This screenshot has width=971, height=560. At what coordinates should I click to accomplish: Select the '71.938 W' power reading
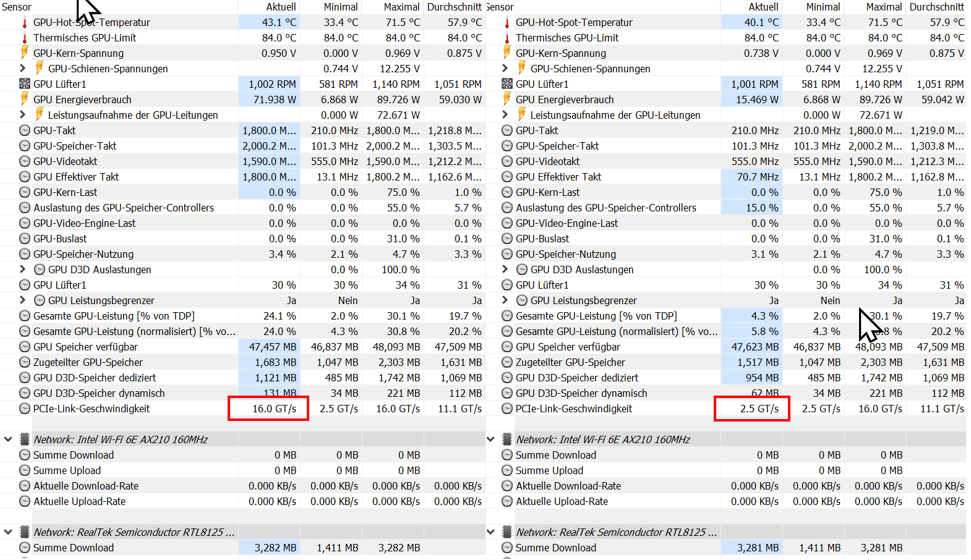coord(275,100)
